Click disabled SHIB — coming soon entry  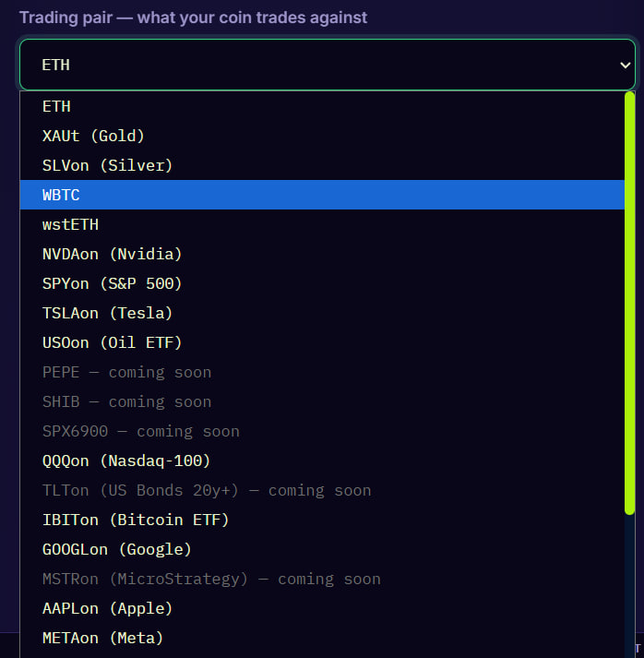point(322,401)
